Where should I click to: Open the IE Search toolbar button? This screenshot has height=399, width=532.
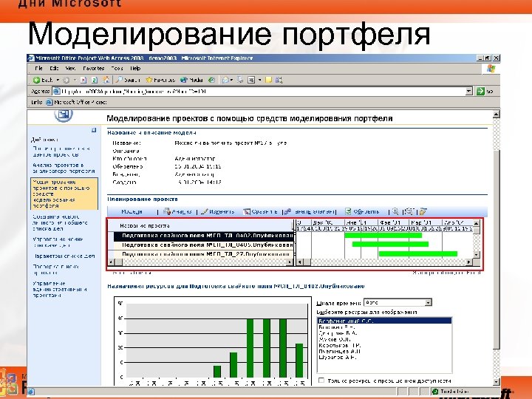tap(128, 80)
